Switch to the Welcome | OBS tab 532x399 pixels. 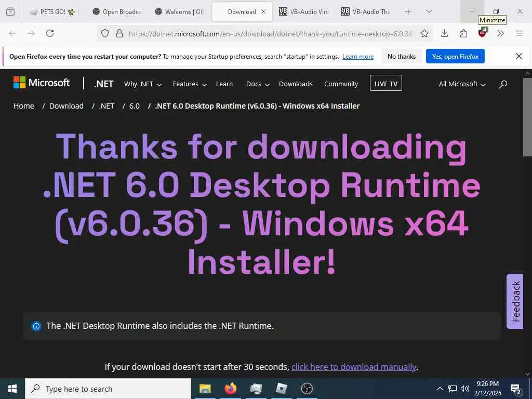click(179, 11)
